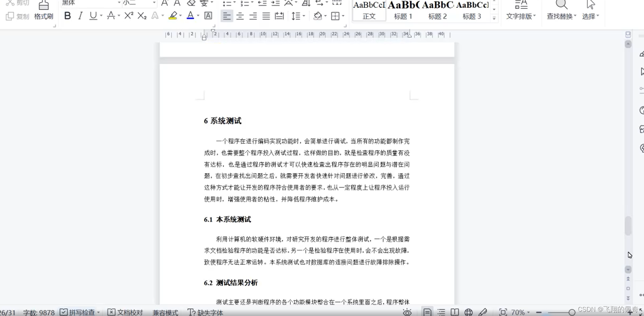This screenshot has height=316, width=644.
Task: Click the 复制 copy button
Action: coord(18,16)
